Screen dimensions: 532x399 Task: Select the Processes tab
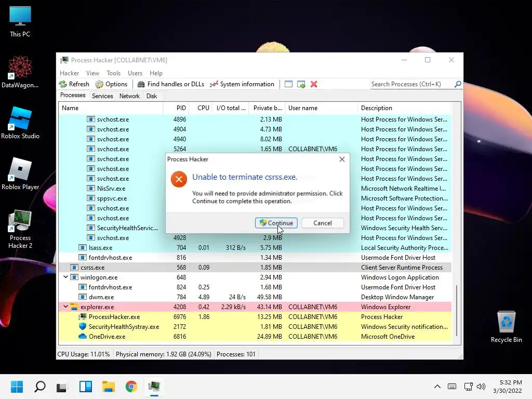[73, 95]
